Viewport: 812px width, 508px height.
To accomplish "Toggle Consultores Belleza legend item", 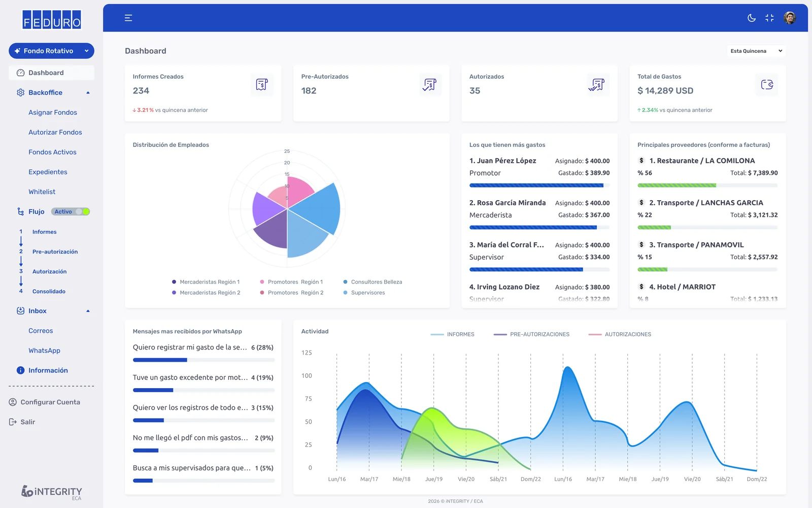I will [373, 282].
